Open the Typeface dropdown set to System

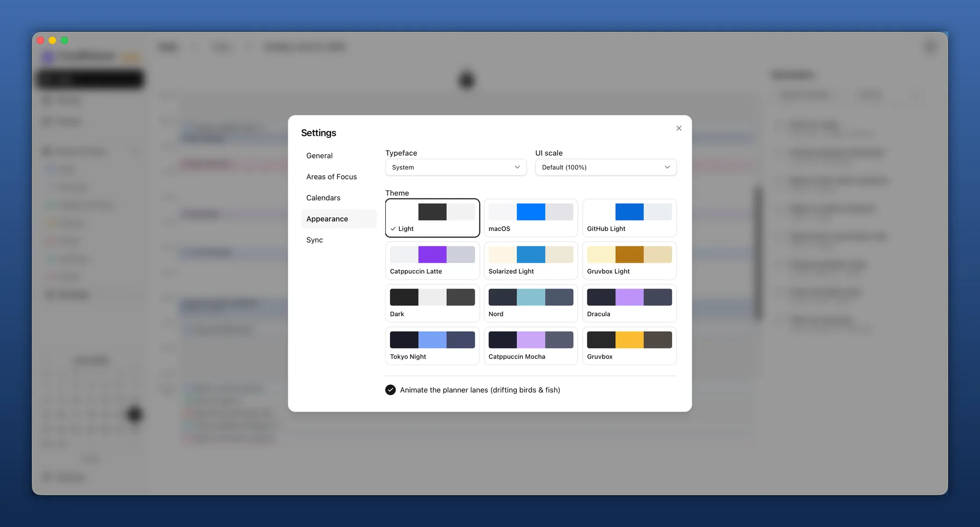point(456,167)
